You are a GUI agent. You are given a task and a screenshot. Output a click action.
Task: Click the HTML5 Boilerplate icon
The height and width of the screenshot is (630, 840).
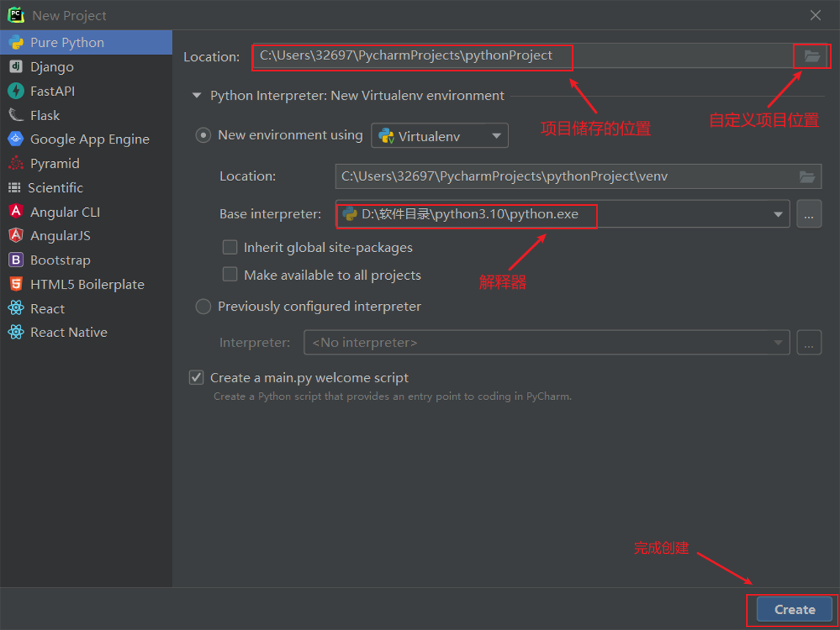click(16, 283)
